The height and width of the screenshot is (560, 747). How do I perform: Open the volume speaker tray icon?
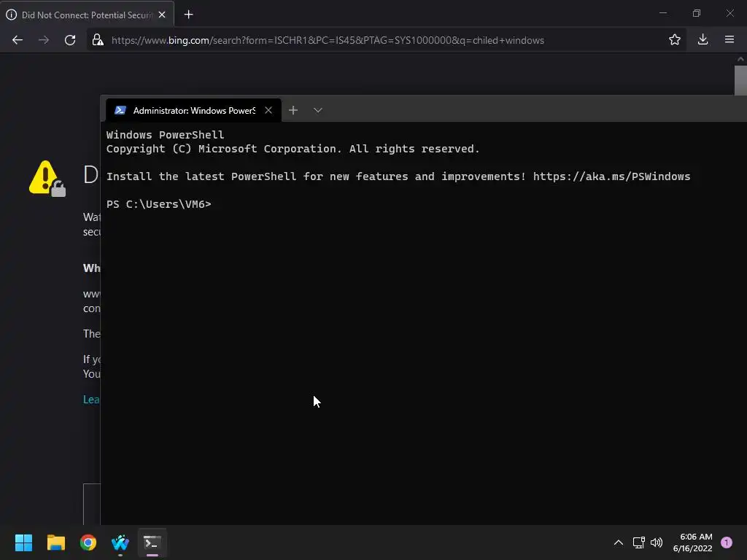click(x=657, y=542)
